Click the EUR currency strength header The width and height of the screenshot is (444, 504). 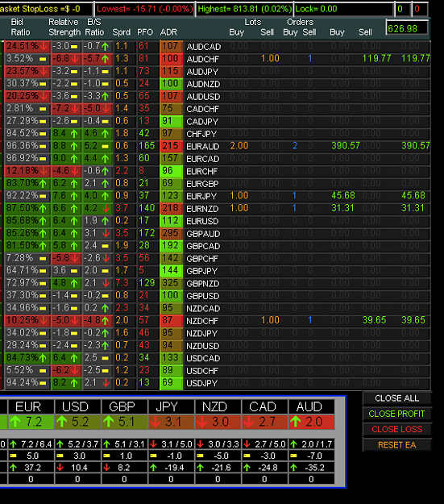point(31,407)
